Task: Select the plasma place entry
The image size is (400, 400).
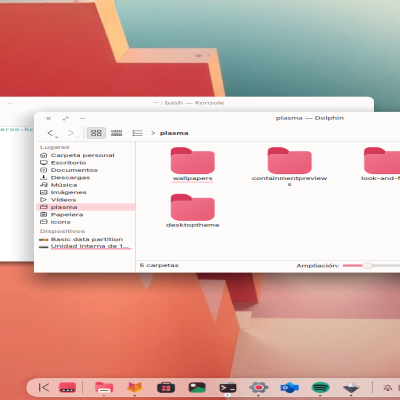Action: (x=85, y=207)
